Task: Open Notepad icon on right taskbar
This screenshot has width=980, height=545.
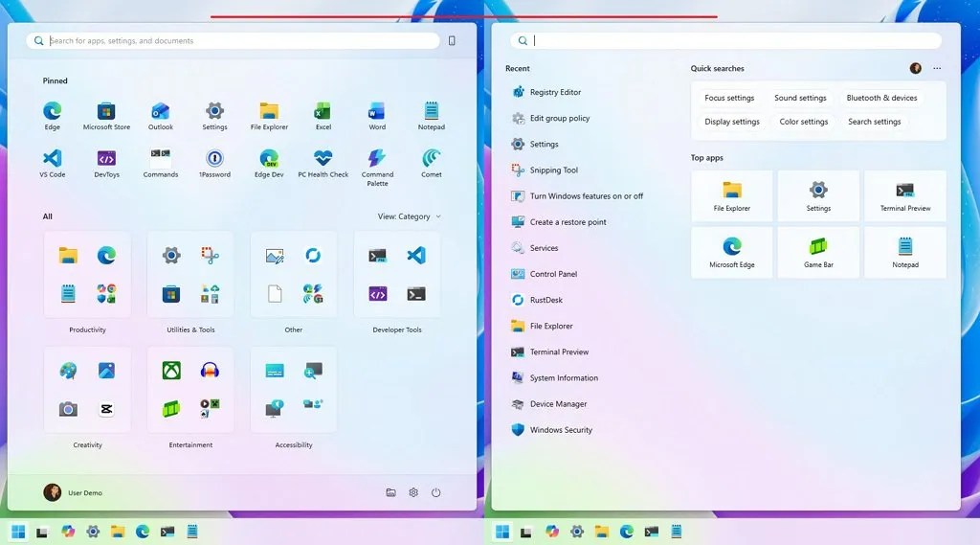Action: (677, 532)
